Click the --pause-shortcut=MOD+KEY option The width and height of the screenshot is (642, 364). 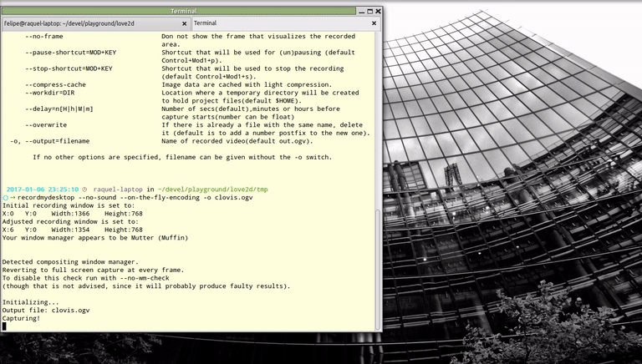tap(70, 53)
